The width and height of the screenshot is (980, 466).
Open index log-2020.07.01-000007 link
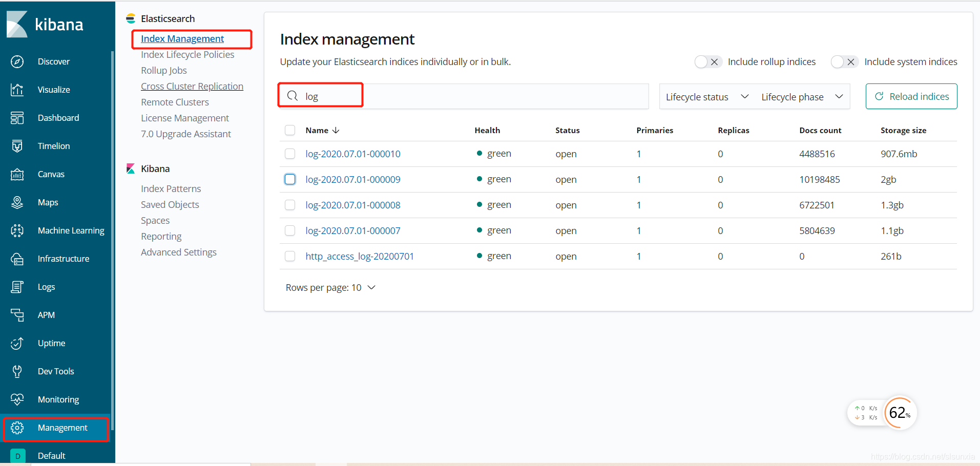[x=353, y=230]
